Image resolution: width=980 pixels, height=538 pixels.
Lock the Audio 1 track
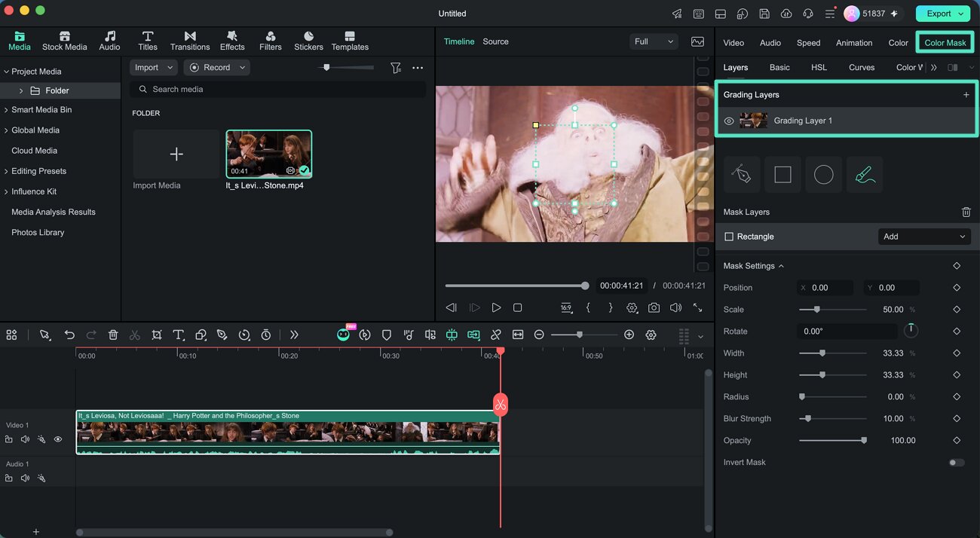(9, 478)
